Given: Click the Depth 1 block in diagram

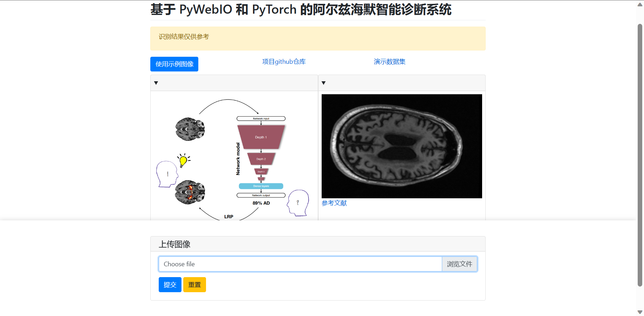Looking at the screenshot, I should [x=261, y=137].
